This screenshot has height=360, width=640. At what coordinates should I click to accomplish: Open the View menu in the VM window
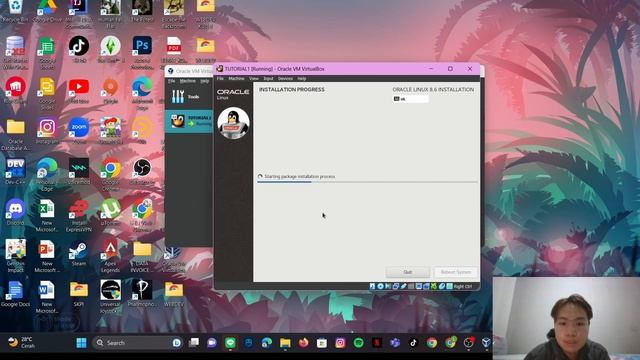point(253,78)
